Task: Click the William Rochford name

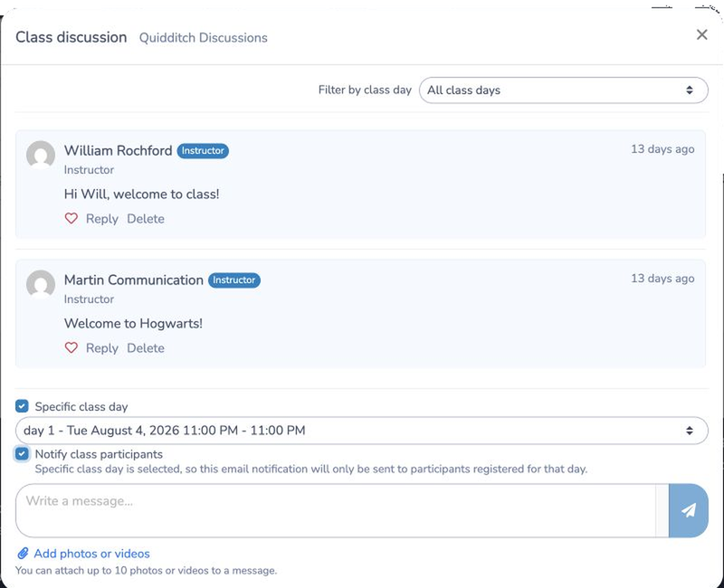Action: 119,150
